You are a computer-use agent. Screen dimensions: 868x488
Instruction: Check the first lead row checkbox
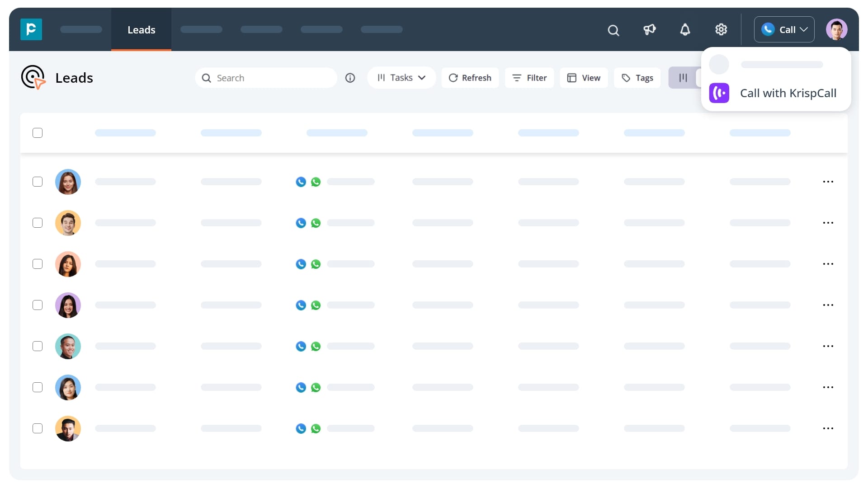click(38, 182)
